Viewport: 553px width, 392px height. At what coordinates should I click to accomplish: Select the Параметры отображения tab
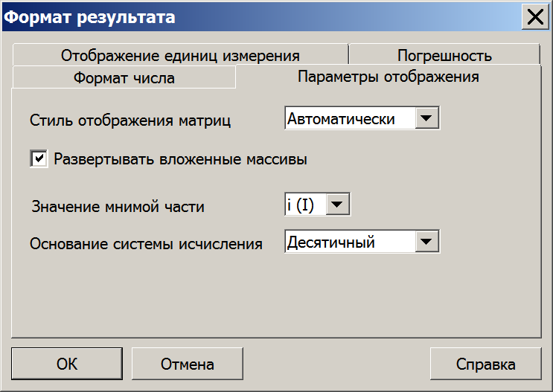click(389, 77)
